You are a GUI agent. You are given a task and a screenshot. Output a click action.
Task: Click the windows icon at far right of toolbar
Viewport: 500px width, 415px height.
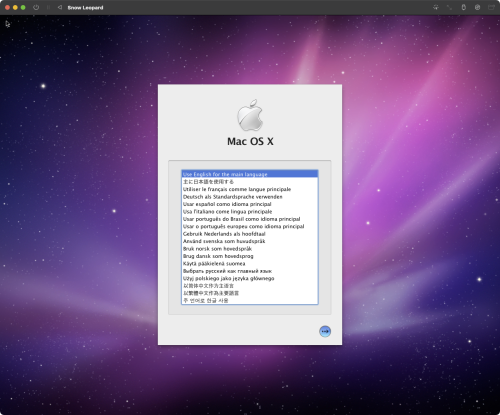pos(491,7)
